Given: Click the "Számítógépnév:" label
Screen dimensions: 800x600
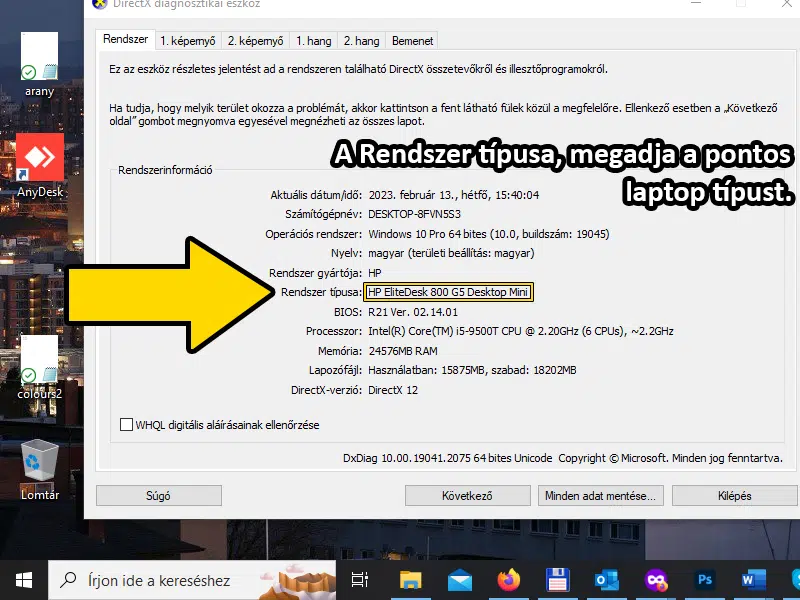Looking at the screenshot, I should [x=323, y=214].
